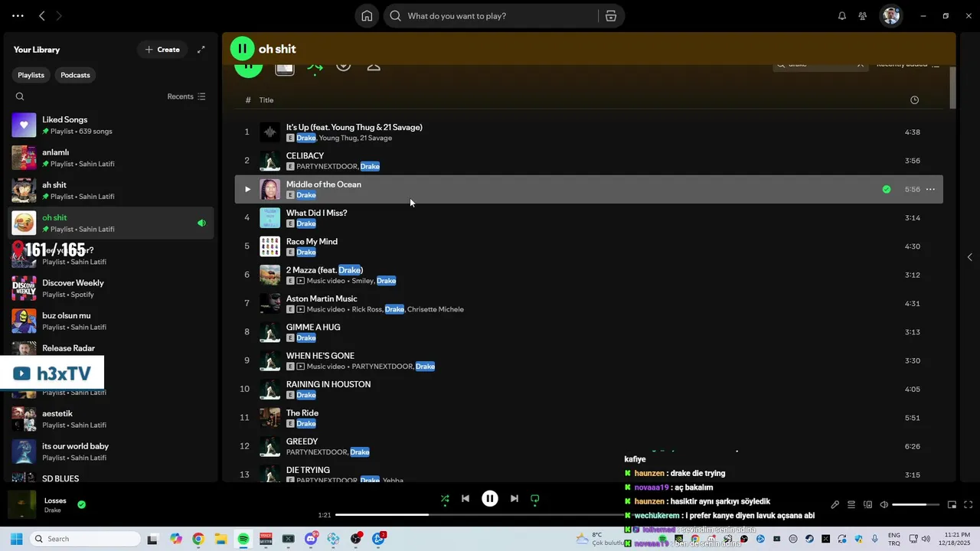Screen dimensions: 980x551
Task: Skip to the previous track
Action: click(x=465, y=499)
